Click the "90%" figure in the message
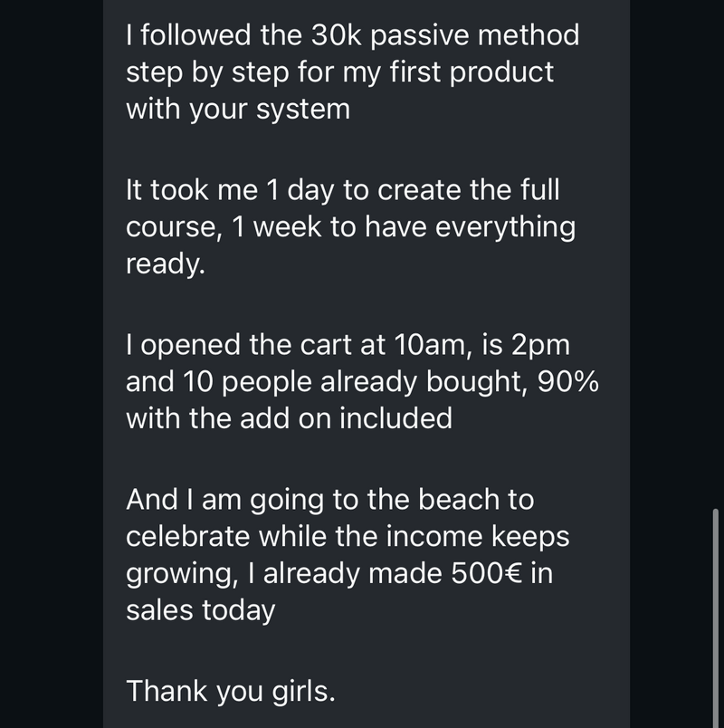 pos(567,382)
